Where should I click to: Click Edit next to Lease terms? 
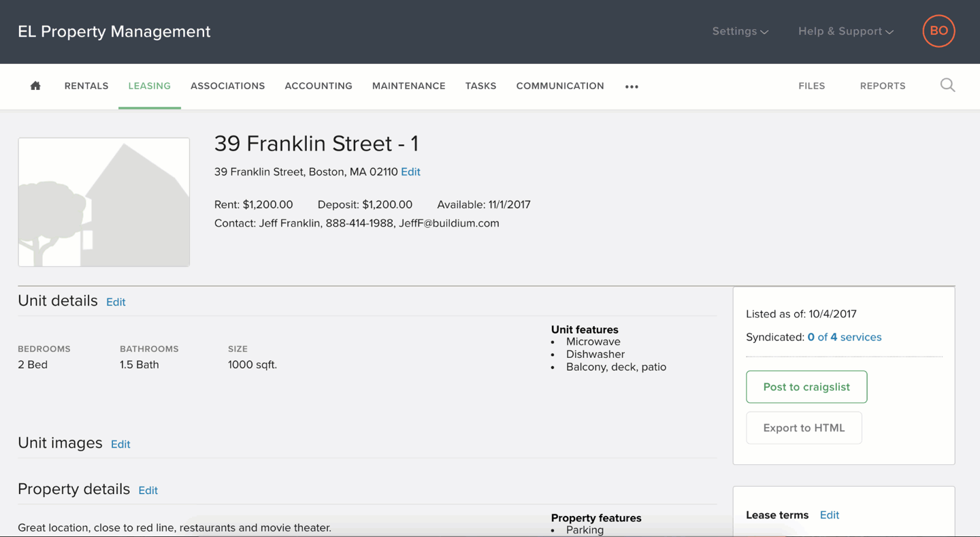829,515
